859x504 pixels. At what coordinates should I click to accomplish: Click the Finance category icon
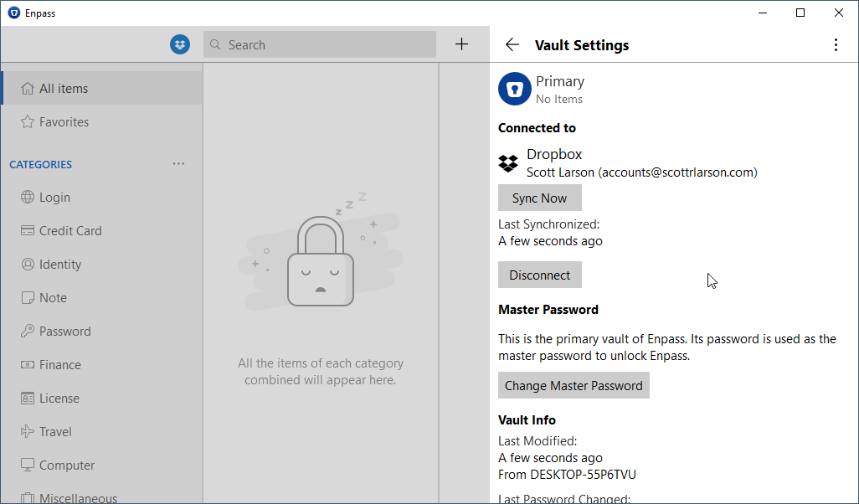click(27, 365)
